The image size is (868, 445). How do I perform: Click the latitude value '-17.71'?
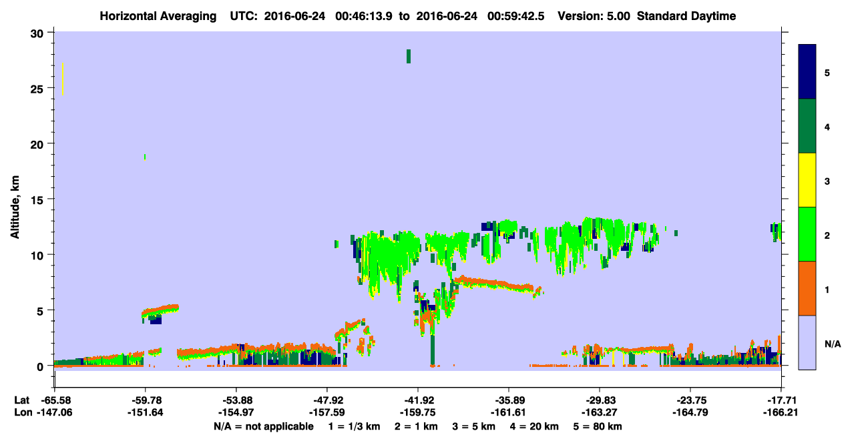coord(781,400)
